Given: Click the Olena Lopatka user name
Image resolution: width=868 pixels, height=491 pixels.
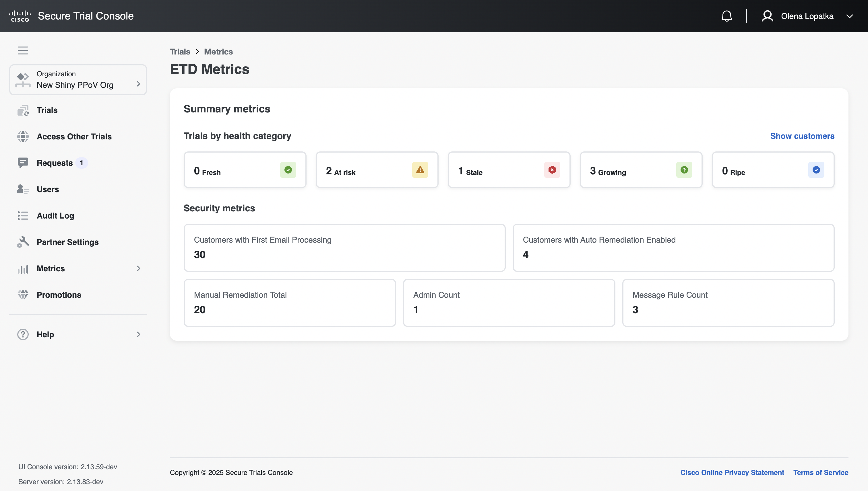Looking at the screenshot, I should coord(807,16).
